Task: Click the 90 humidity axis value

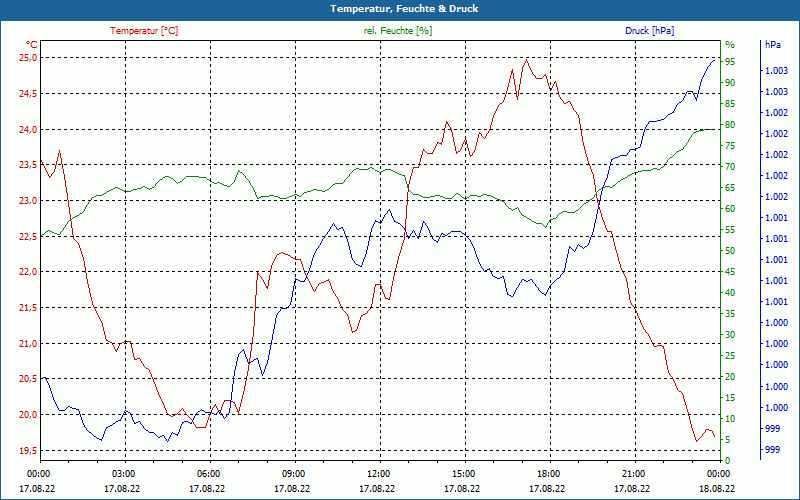Action: pyautogui.click(x=730, y=83)
